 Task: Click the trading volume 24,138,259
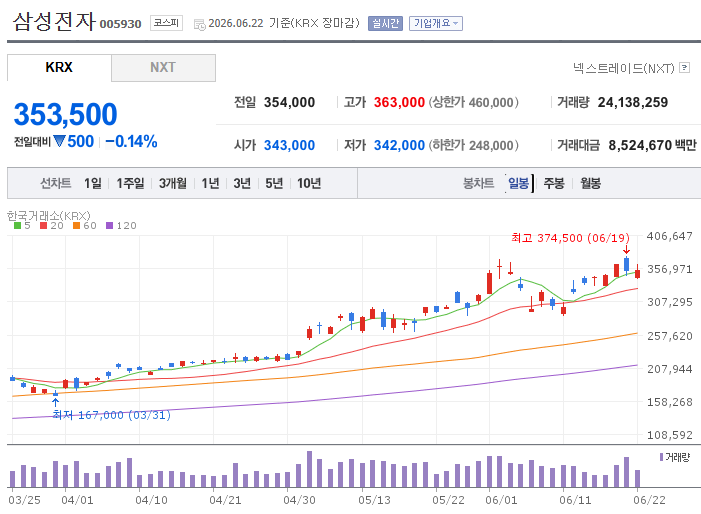[x=633, y=102]
